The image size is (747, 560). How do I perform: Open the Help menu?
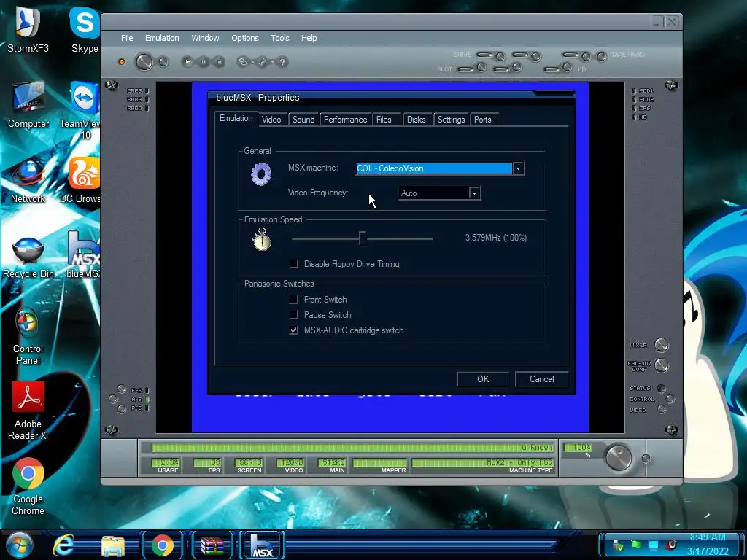tap(309, 38)
